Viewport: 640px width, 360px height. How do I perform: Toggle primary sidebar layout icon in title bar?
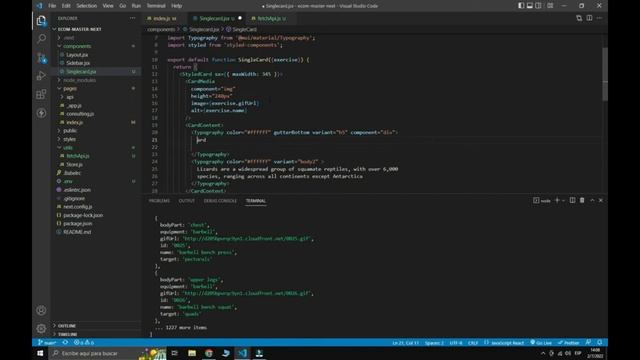pos(521,6)
